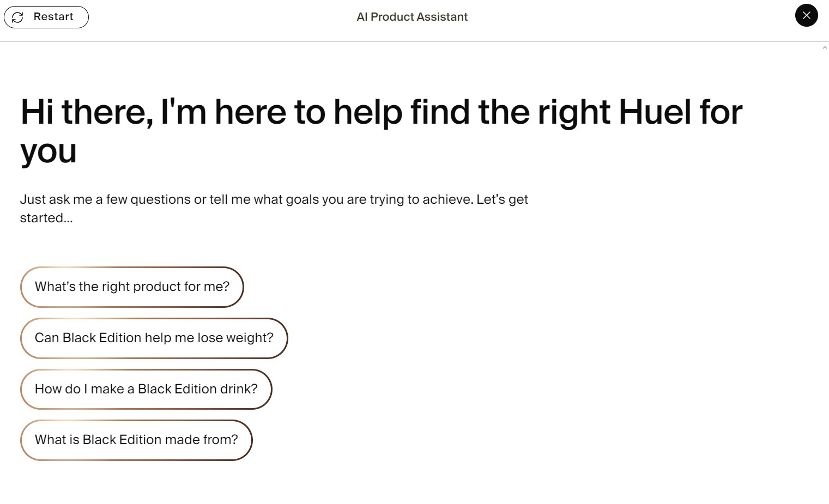
Task: Pick 'What is Black Edition made from?' chip
Action: 136,440
